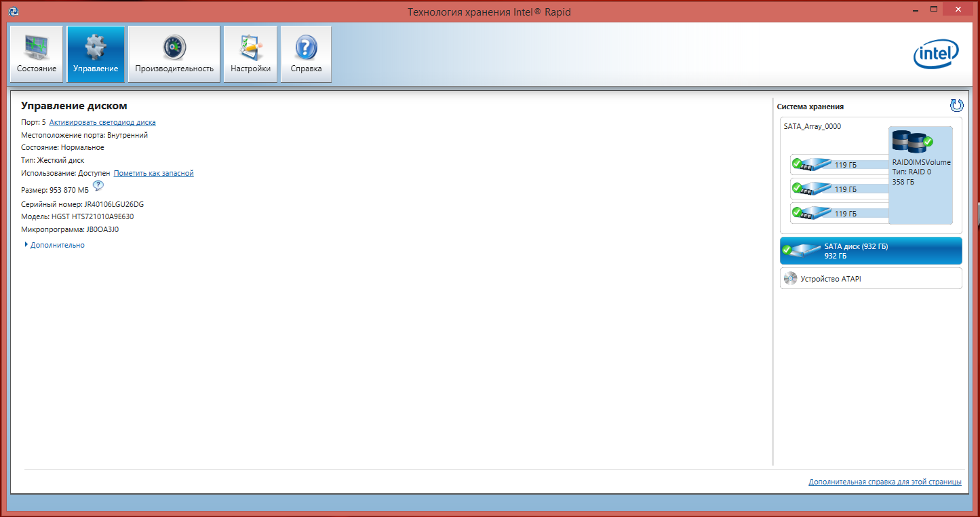This screenshot has height=517, width=980.
Task: Click the firmware JB0OA3J0 text
Action: coord(102,230)
